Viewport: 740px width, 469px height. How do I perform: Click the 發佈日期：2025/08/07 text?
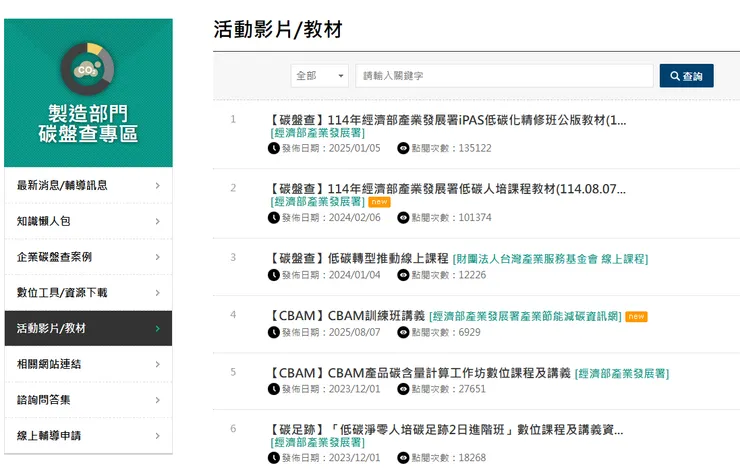331,332
